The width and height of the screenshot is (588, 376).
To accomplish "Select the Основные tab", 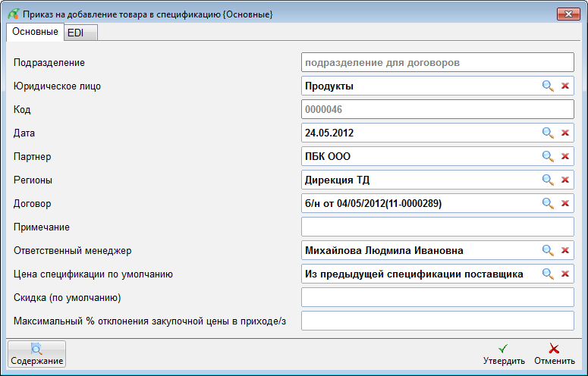I will pyautogui.click(x=35, y=32).
